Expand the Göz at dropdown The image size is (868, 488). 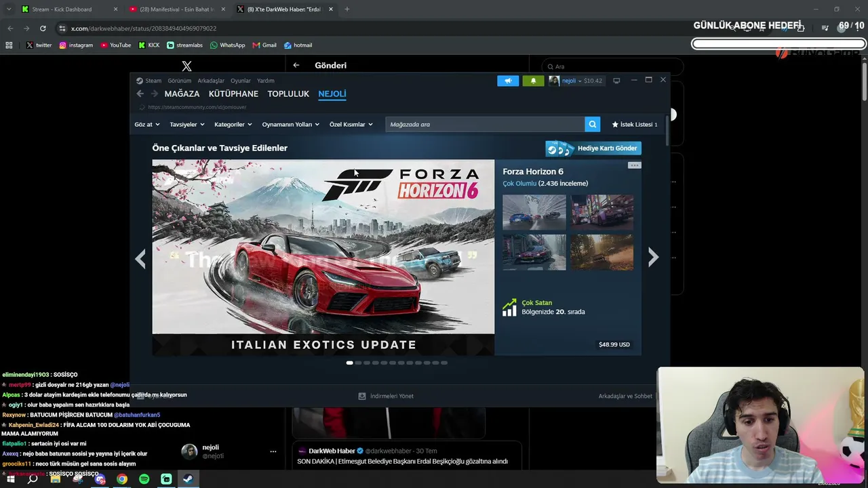(x=147, y=125)
